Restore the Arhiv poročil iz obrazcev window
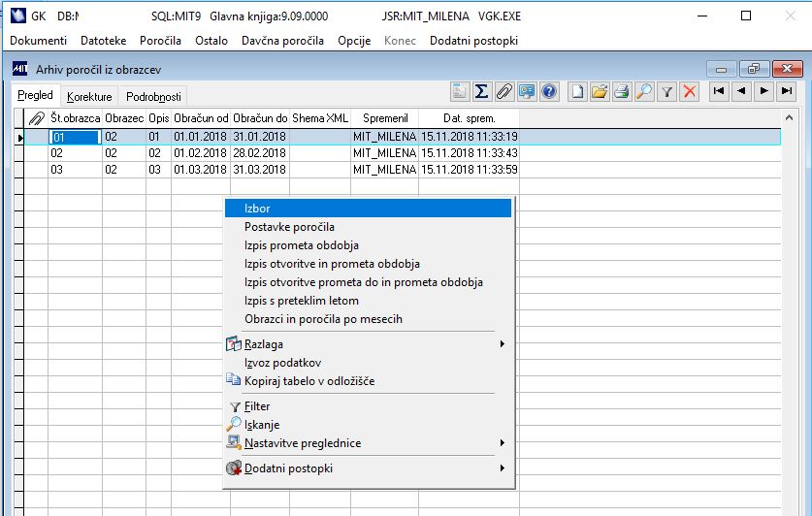The image size is (812, 516). point(754,69)
